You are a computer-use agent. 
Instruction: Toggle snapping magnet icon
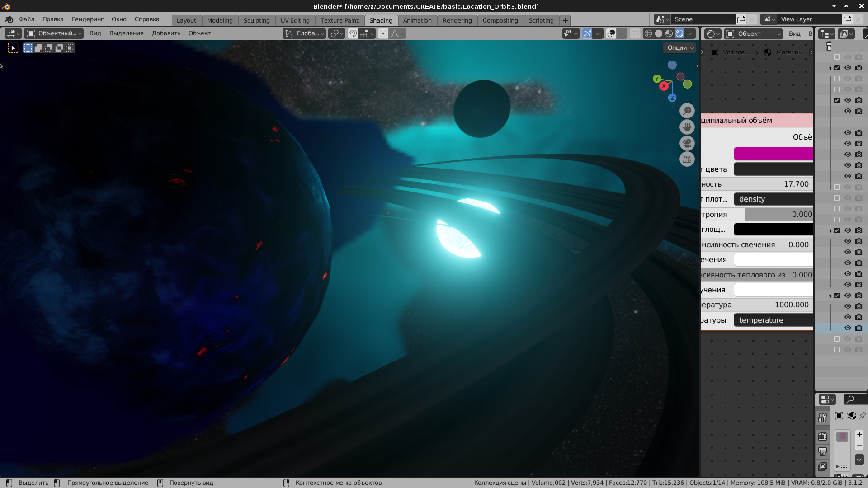[353, 33]
